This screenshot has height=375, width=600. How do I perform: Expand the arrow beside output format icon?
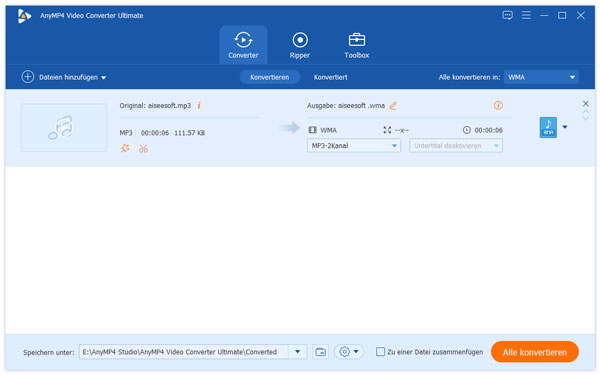(565, 127)
